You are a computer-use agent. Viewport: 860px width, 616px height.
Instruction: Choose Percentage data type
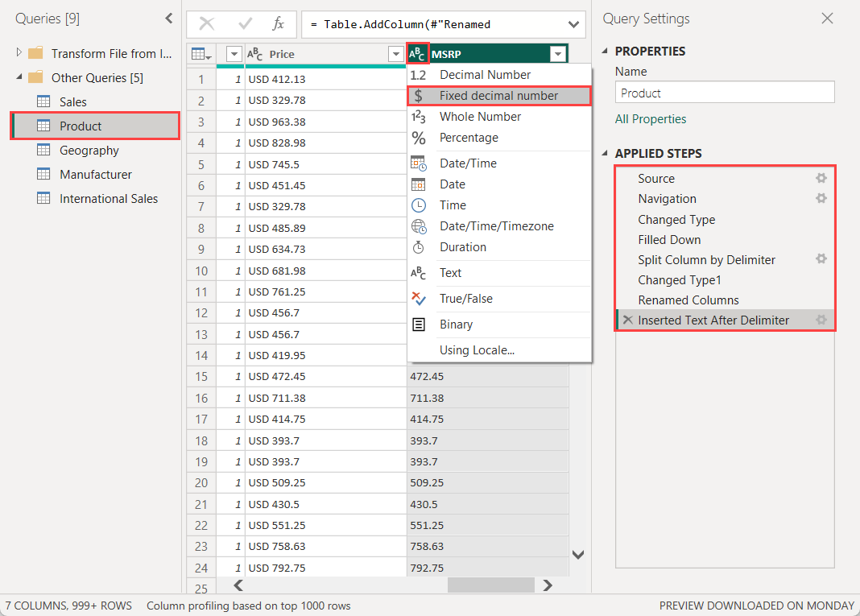point(499,138)
